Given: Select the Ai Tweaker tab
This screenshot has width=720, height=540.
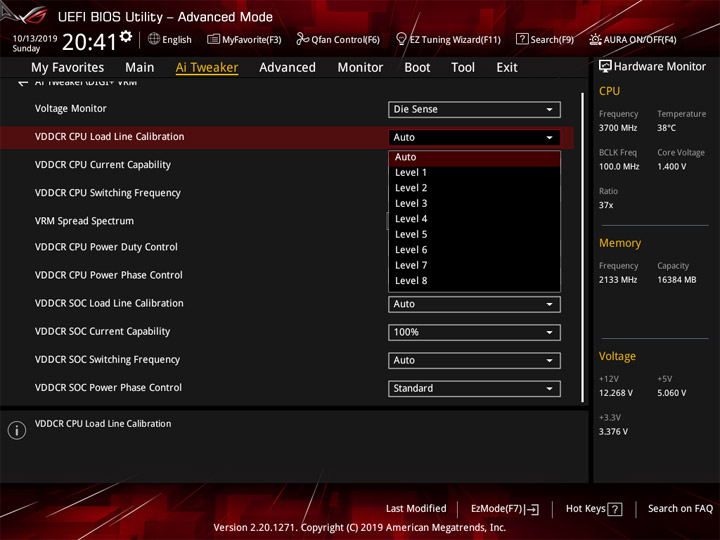Looking at the screenshot, I should 207,68.
